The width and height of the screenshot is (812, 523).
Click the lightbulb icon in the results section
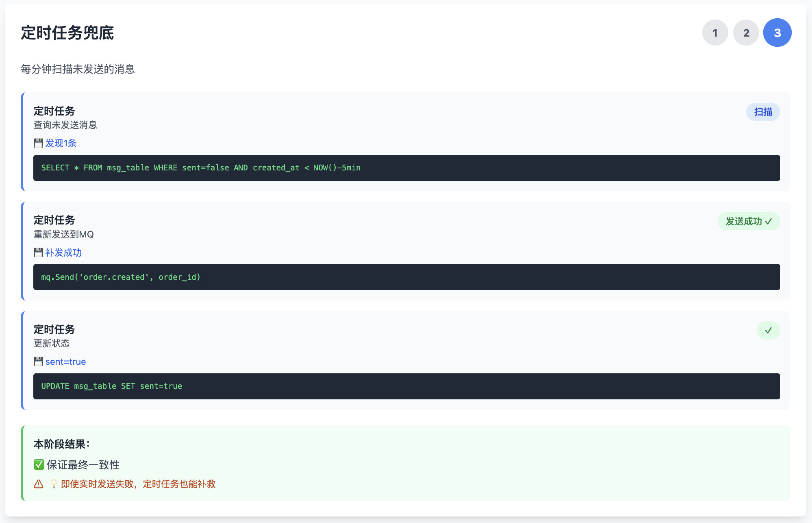click(x=54, y=484)
